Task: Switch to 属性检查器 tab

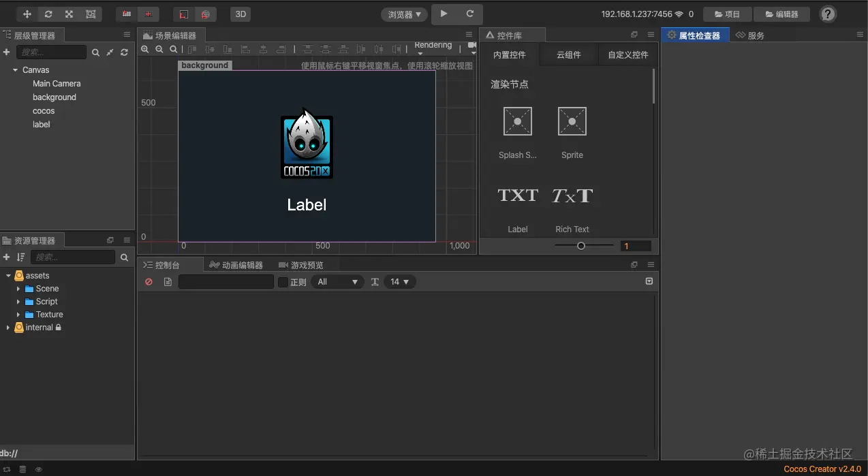Action: coord(694,35)
